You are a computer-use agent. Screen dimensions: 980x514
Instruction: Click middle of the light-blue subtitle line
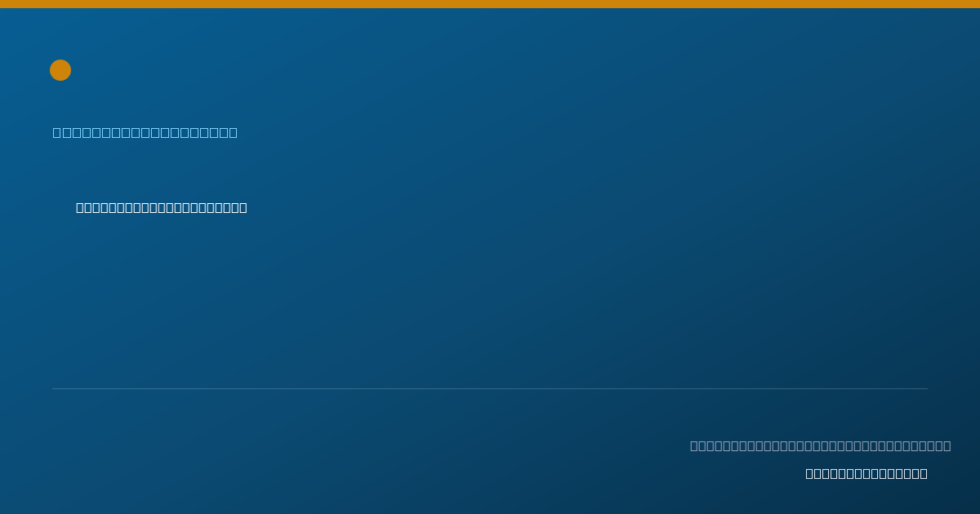click(x=145, y=132)
